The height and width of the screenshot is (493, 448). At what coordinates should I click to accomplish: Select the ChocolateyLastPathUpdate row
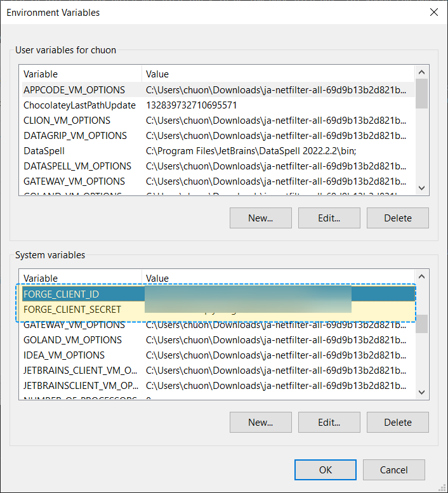pyautogui.click(x=79, y=105)
